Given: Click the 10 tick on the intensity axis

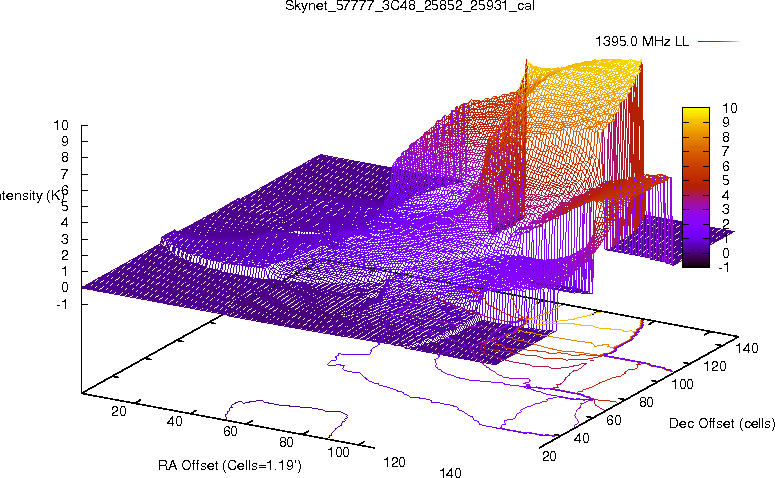Looking at the screenshot, I should [x=61, y=126].
